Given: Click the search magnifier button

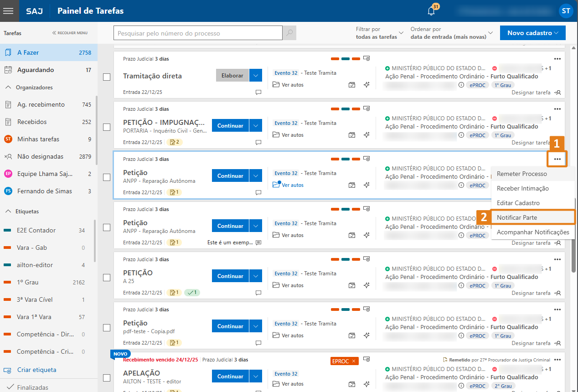Looking at the screenshot, I should [x=289, y=33].
